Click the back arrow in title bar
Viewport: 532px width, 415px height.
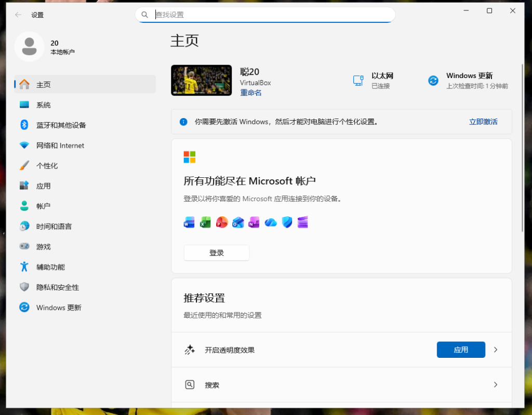pos(18,15)
